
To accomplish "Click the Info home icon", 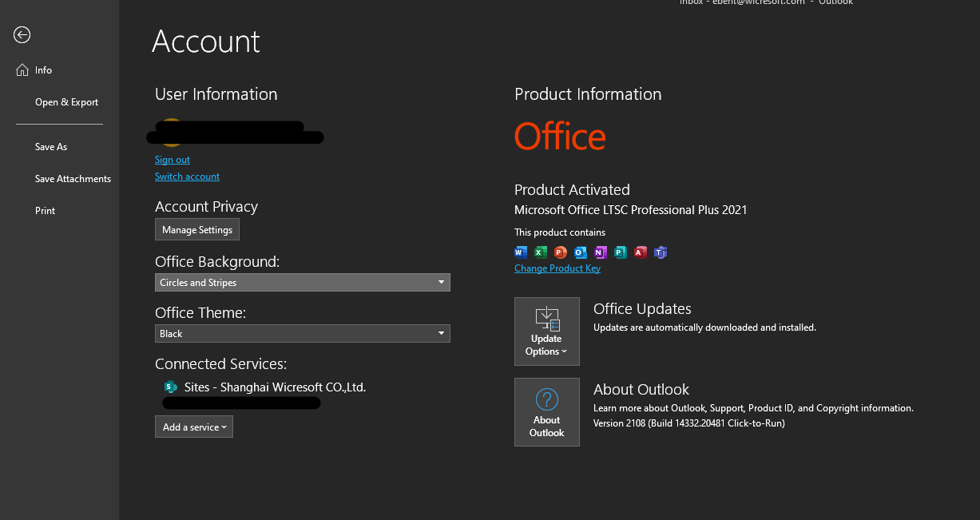I will 22,70.
